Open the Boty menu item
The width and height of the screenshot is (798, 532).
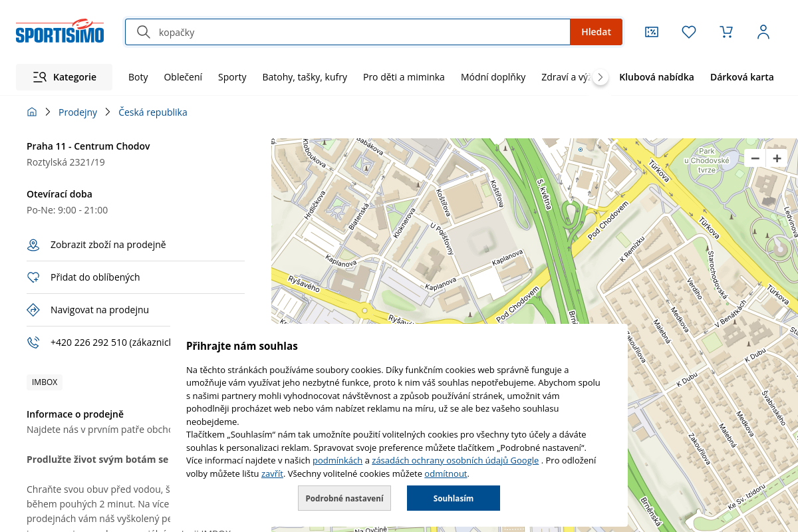click(138, 77)
